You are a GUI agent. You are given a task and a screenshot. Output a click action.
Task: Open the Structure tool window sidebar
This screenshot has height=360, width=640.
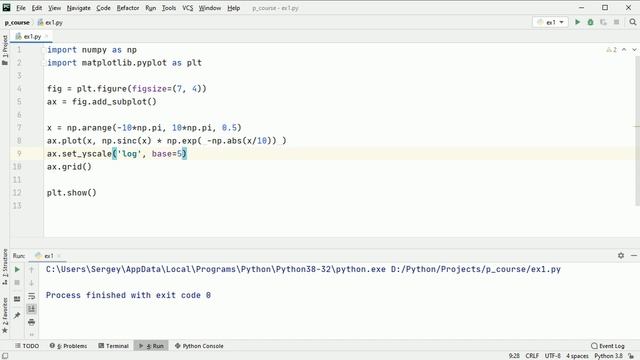5,266
